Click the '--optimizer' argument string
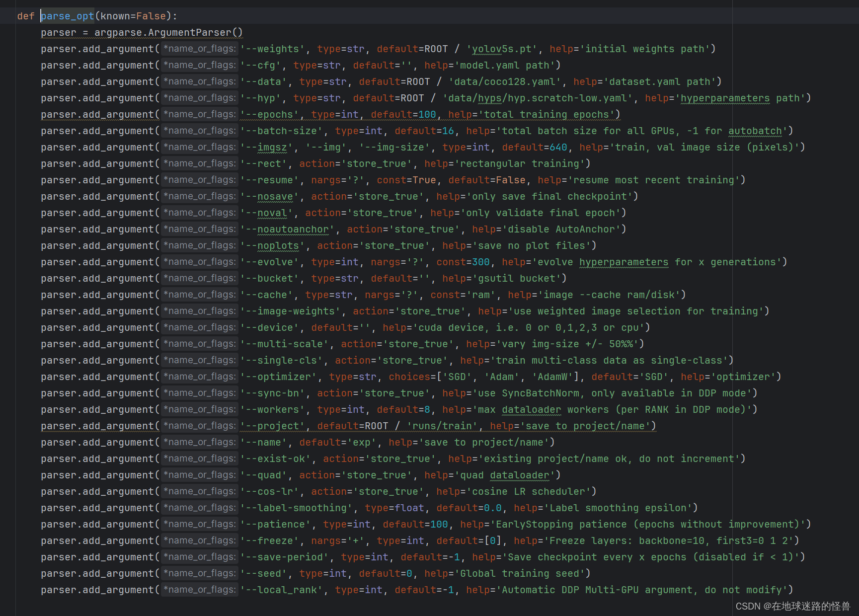Viewport: 859px width, 616px height. [279, 377]
